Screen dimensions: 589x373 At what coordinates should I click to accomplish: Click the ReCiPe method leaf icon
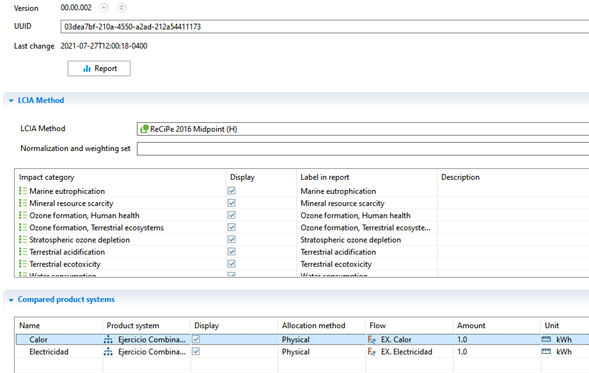(x=144, y=129)
